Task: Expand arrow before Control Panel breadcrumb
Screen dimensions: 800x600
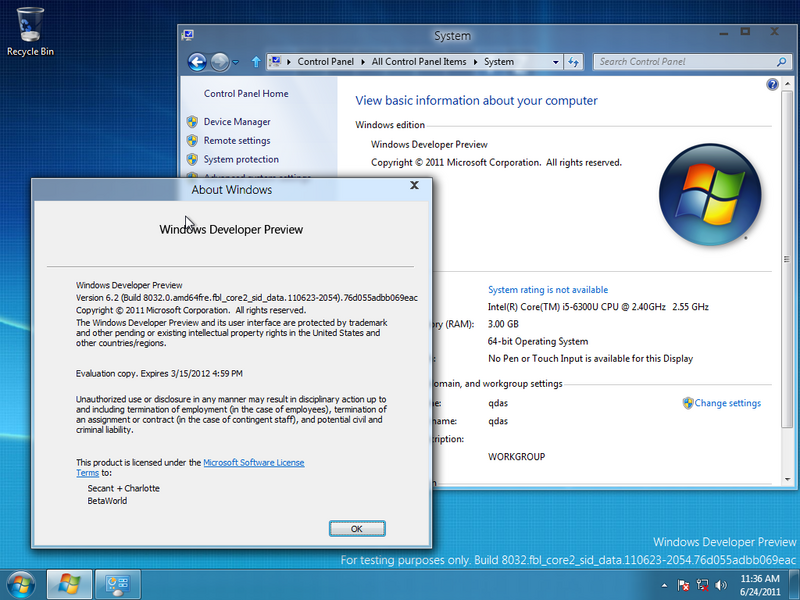Action: pos(289,62)
